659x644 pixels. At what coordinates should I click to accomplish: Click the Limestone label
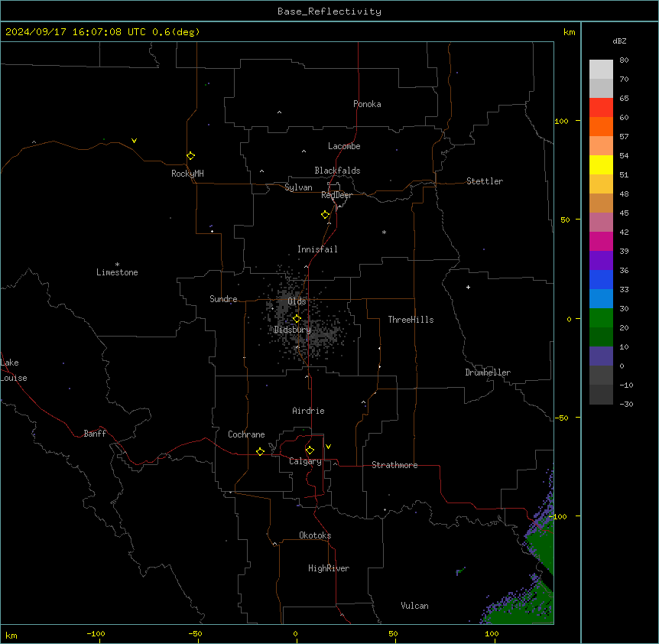117,272
